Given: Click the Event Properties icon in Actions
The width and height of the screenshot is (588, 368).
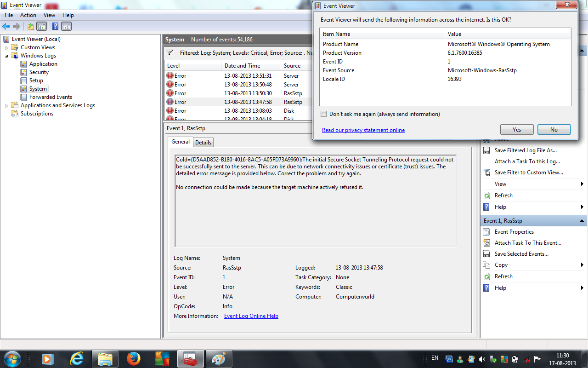Looking at the screenshot, I should [486, 232].
